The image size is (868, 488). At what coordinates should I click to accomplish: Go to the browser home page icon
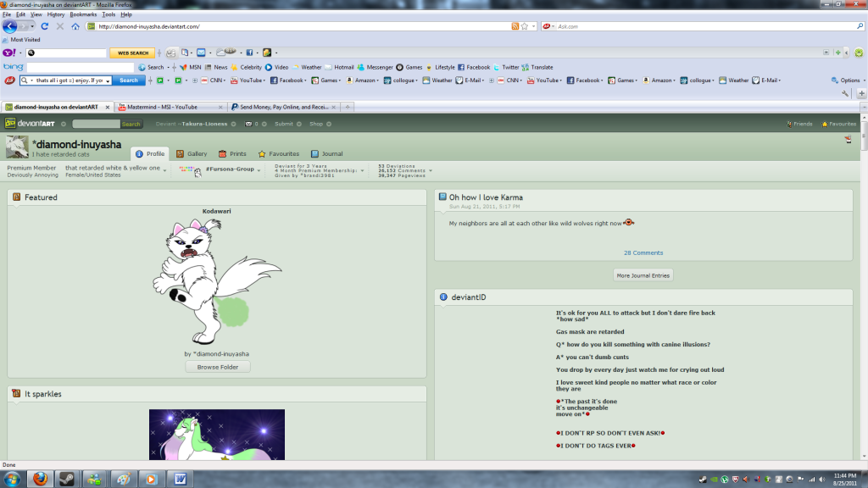(75, 26)
